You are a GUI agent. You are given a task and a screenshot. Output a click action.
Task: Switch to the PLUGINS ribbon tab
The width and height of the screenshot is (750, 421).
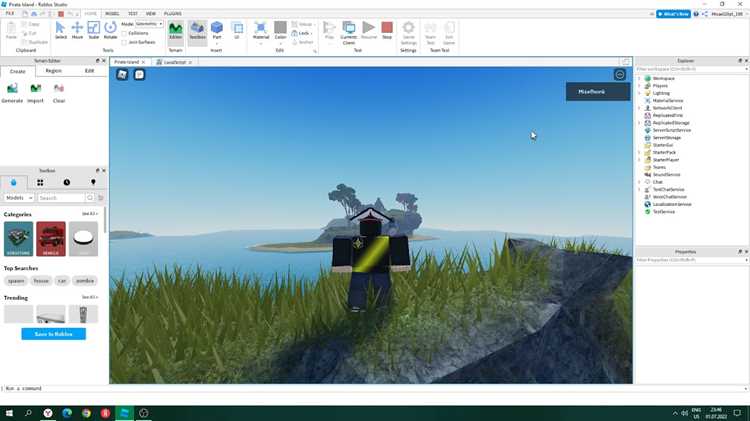point(173,14)
